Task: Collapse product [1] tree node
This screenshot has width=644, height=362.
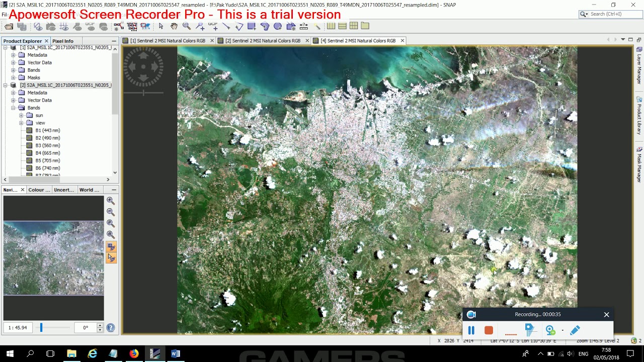Action: pos(5,47)
